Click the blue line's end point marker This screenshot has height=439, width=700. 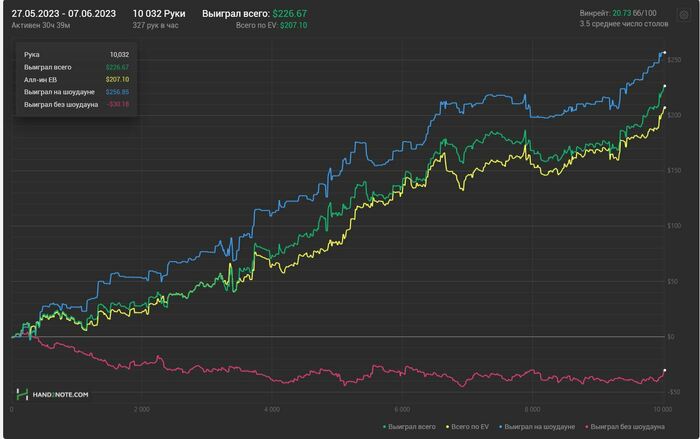pos(665,53)
